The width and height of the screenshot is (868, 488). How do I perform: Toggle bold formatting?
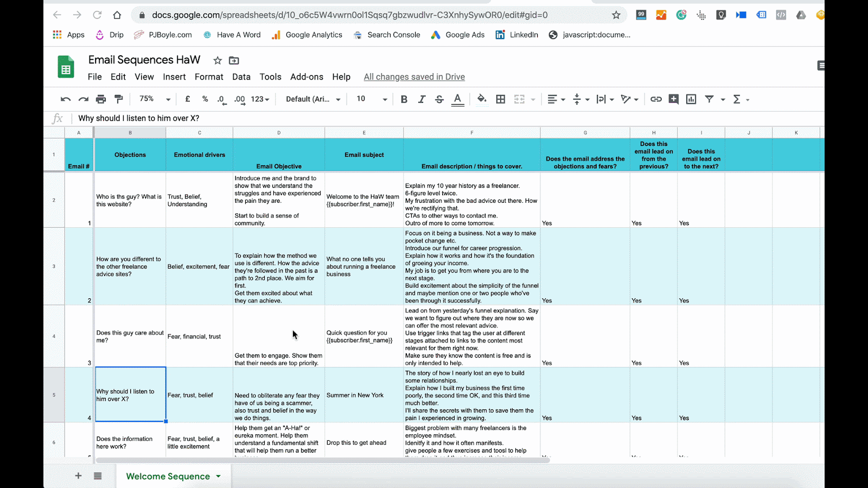(404, 99)
